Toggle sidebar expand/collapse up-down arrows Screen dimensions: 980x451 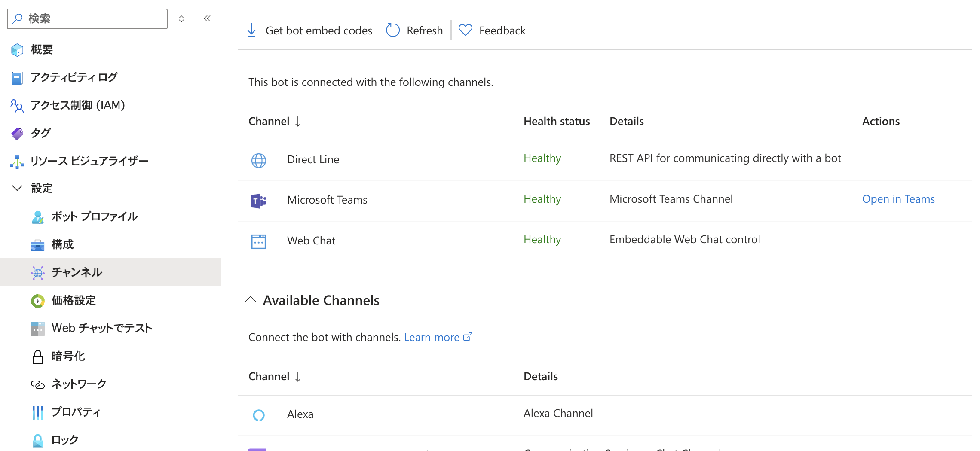(x=181, y=19)
